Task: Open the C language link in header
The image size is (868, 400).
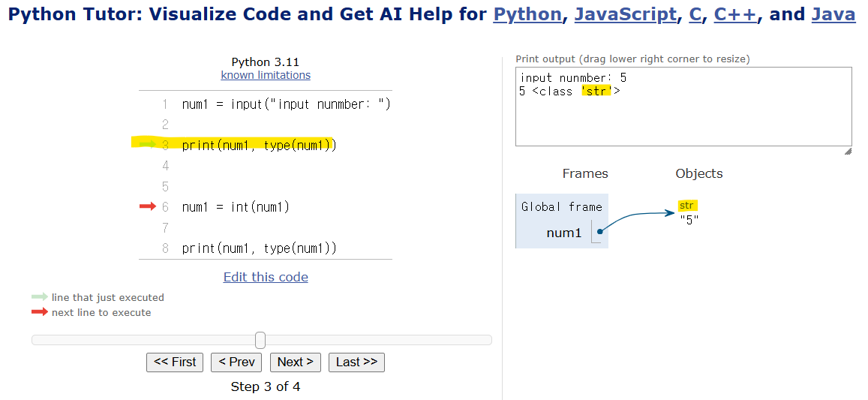Action: [695, 14]
